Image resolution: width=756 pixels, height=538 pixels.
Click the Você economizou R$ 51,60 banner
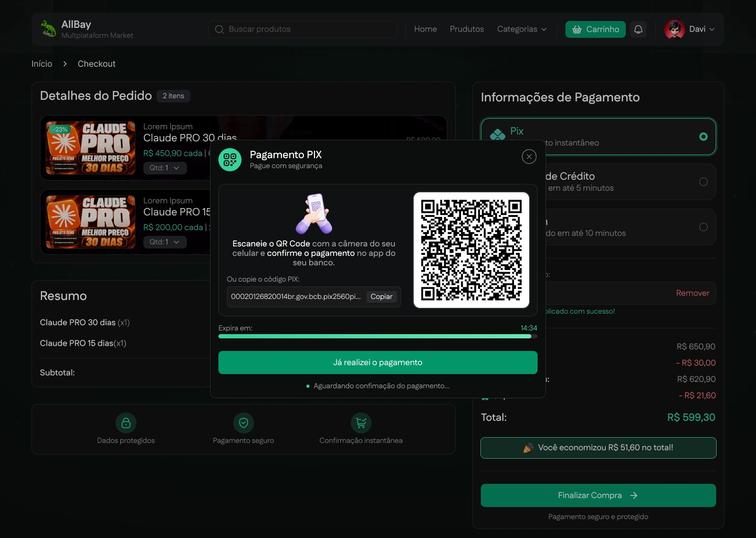[598, 448]
